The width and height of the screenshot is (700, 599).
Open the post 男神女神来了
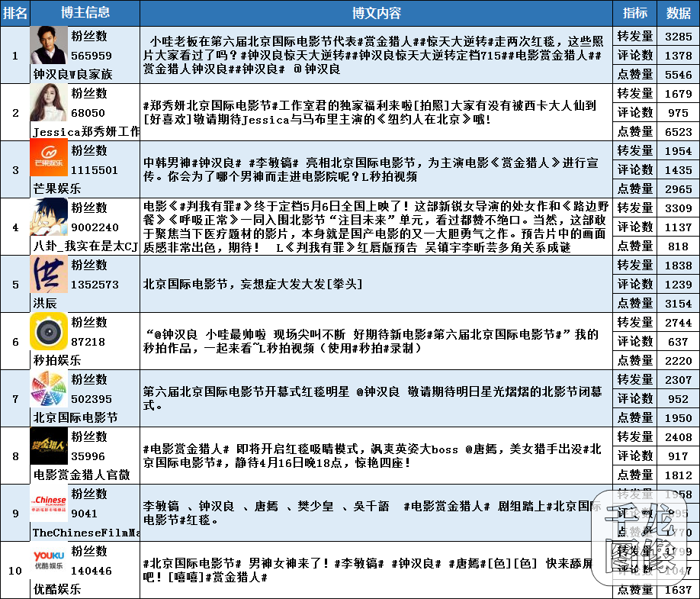[368, 569]
